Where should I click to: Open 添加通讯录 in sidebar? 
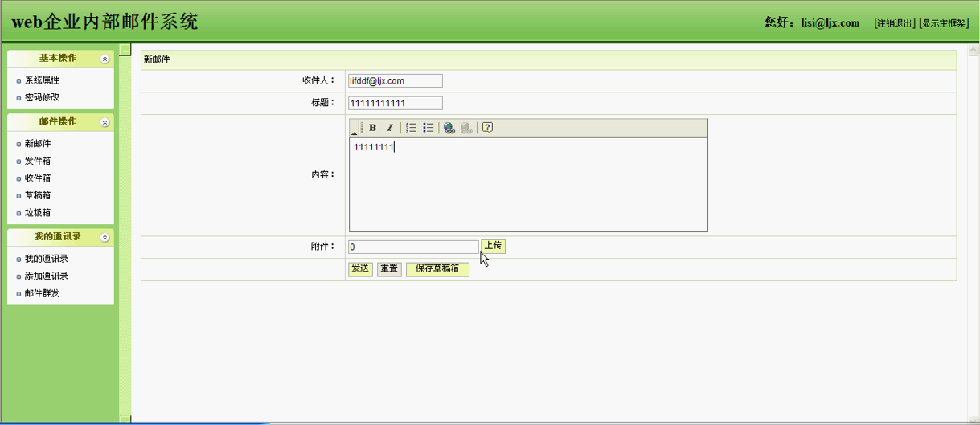coord(47,276)
